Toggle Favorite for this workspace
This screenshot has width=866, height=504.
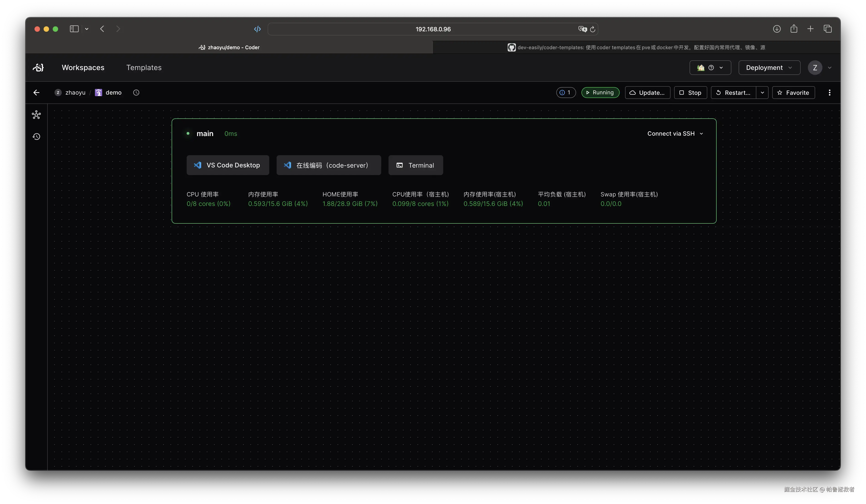tap(793, 93)
